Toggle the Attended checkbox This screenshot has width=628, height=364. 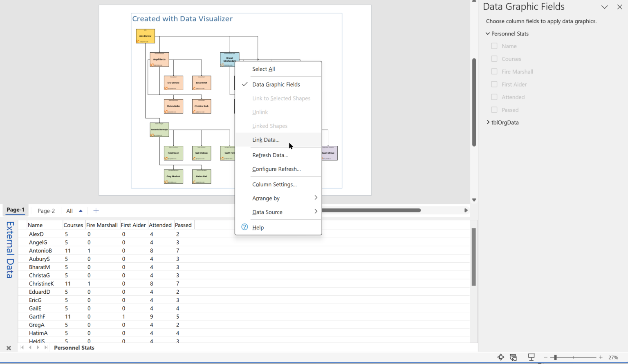494,97
